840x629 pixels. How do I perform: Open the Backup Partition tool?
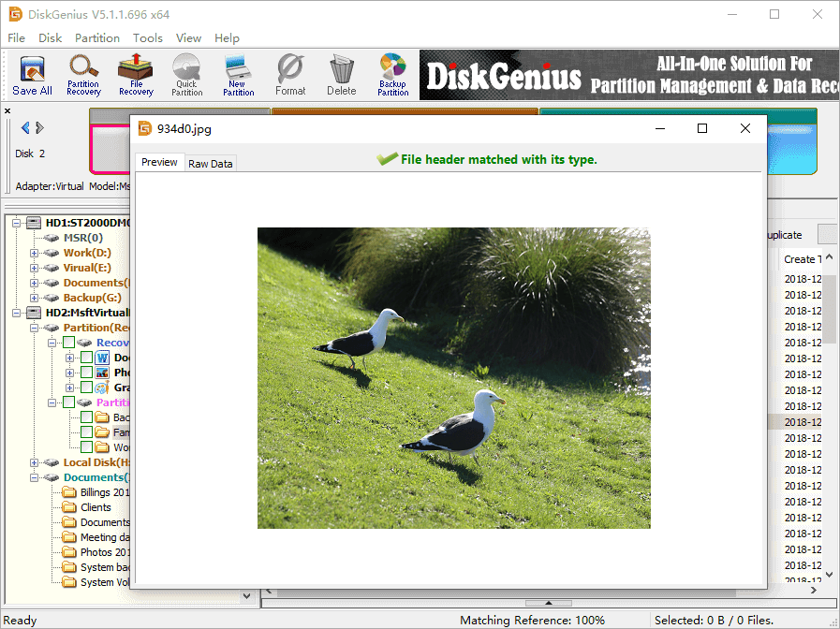(x=392, y=75)
